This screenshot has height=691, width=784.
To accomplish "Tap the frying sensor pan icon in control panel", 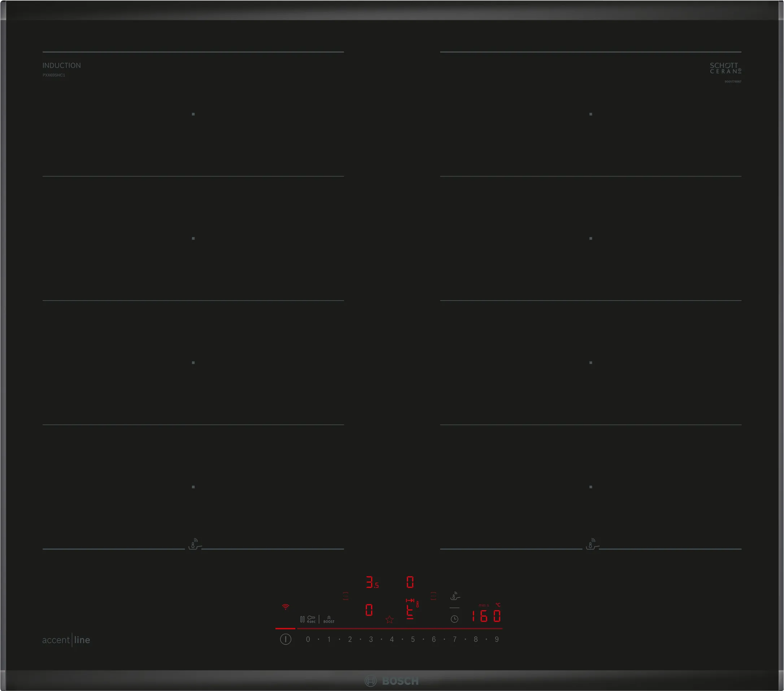I will click(x=454, y=596).
